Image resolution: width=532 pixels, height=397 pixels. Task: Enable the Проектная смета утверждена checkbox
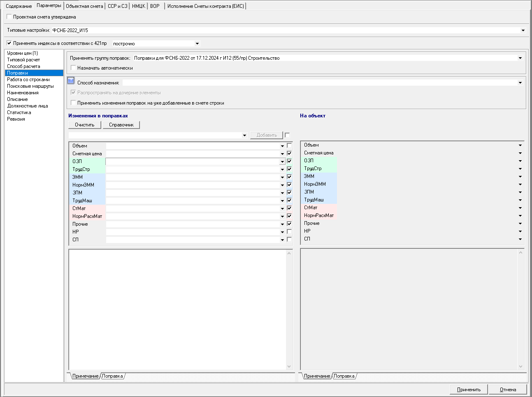point(9,17)
